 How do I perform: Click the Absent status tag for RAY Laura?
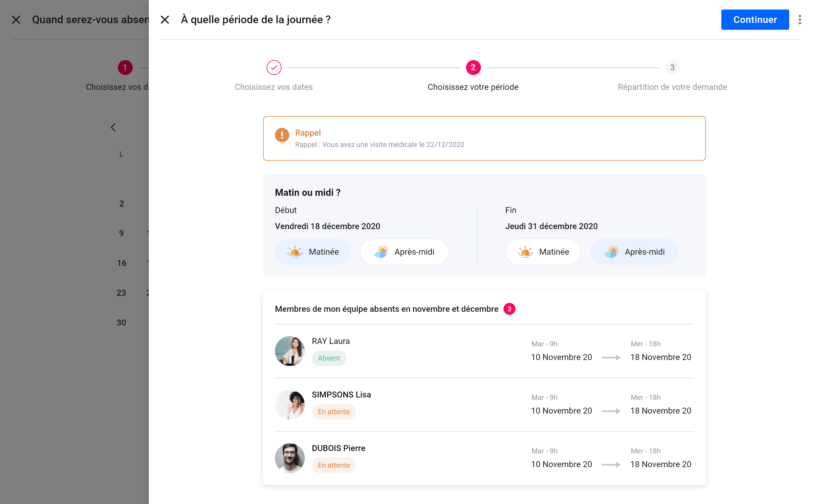click(329, 358)
